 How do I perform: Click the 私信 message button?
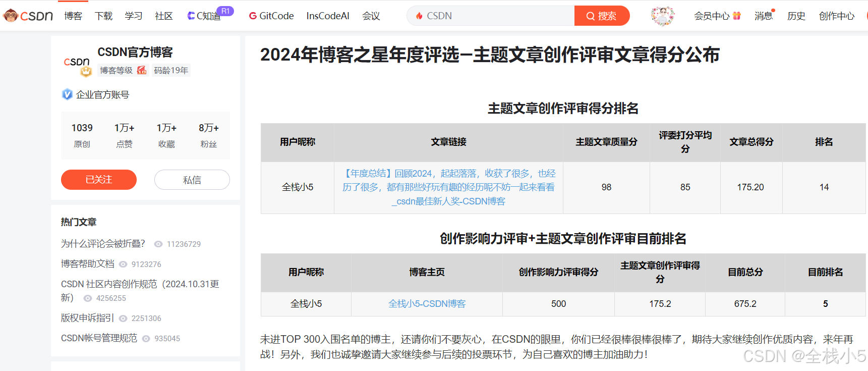[x=192, y=180]
